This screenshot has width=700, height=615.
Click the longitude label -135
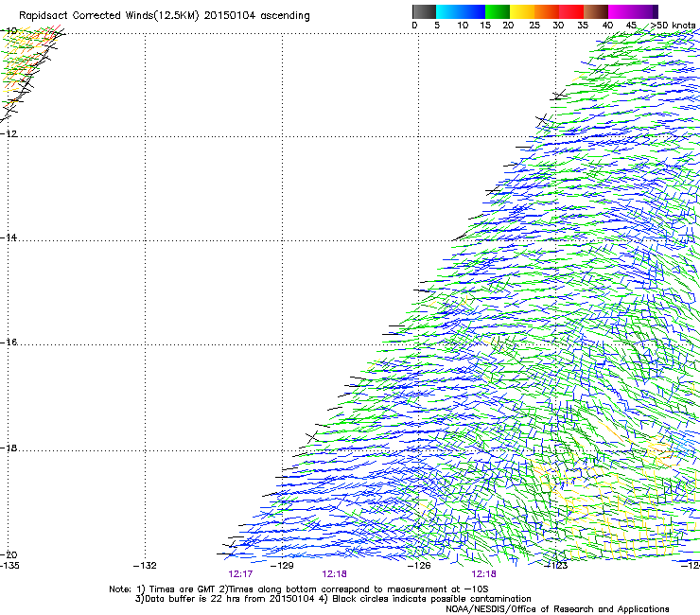[9, 566]
